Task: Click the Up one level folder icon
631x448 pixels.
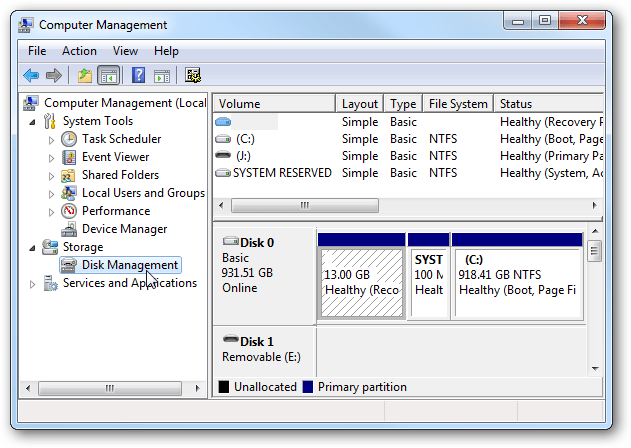Action: click(85, 75)
